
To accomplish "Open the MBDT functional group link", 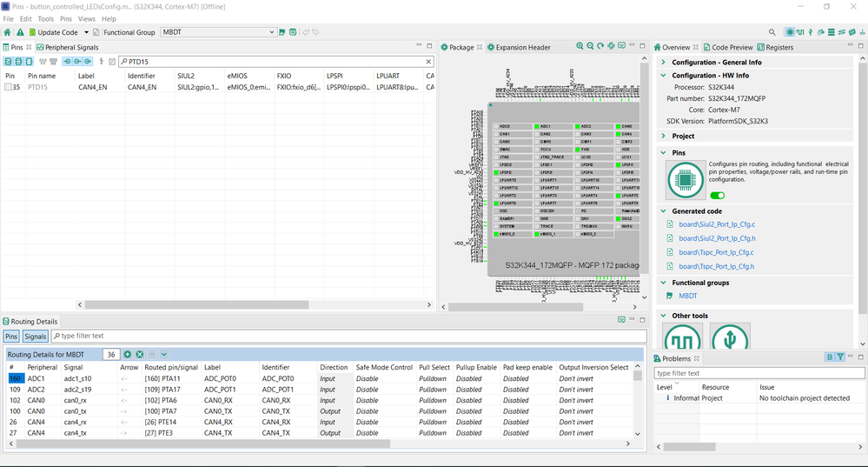I will [688, 296].
